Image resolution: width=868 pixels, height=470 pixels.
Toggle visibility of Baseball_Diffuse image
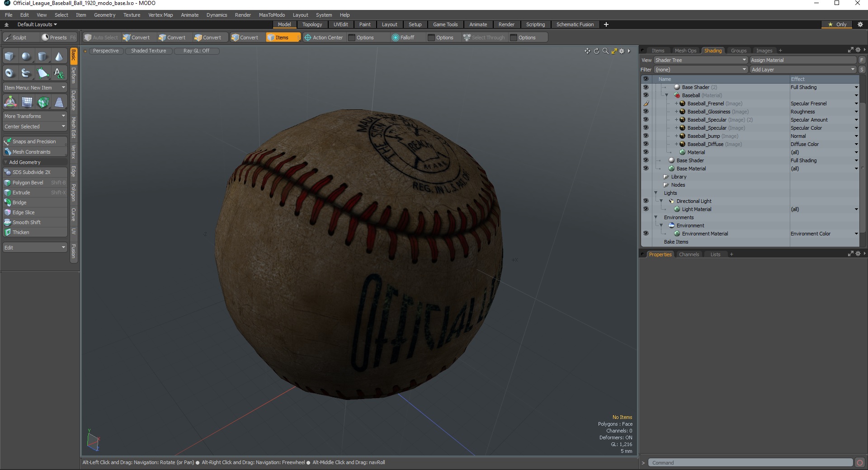pyautogui.click(x=646, y=144)
